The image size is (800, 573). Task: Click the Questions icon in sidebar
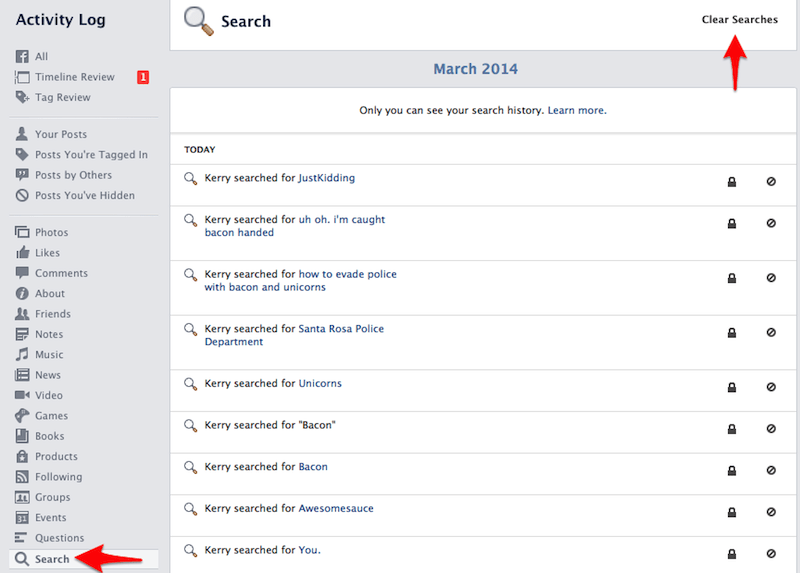[21, 537]
